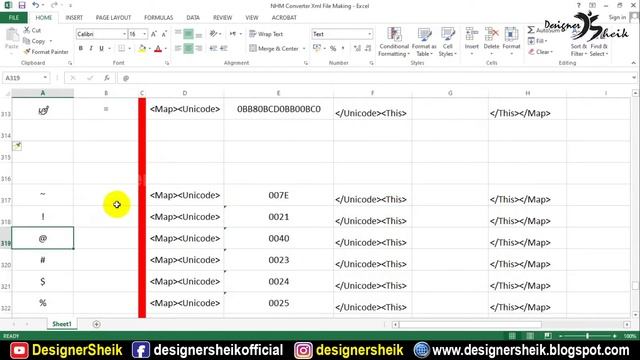
Task: Click AutoSum
Action: tap(544, 30)
